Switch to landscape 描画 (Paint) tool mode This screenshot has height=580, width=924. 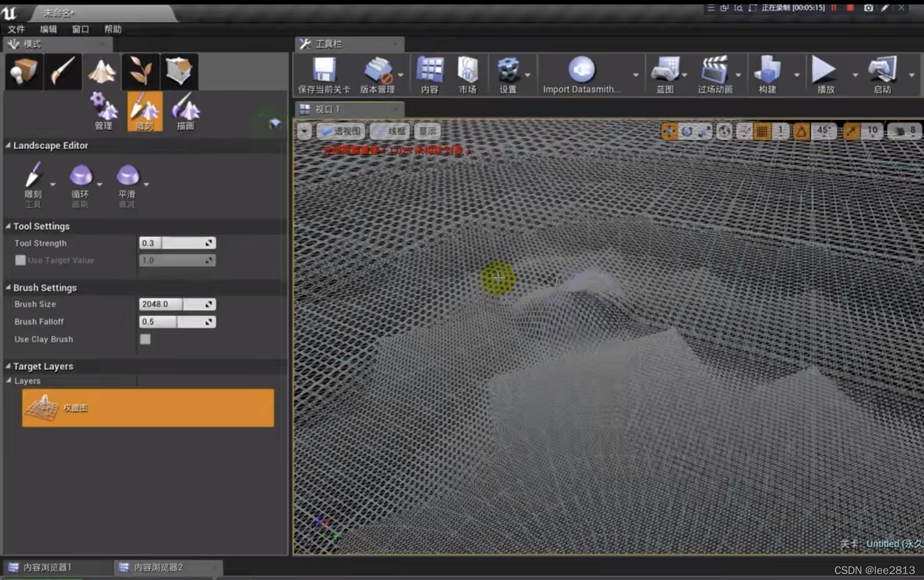pos(185,111)
